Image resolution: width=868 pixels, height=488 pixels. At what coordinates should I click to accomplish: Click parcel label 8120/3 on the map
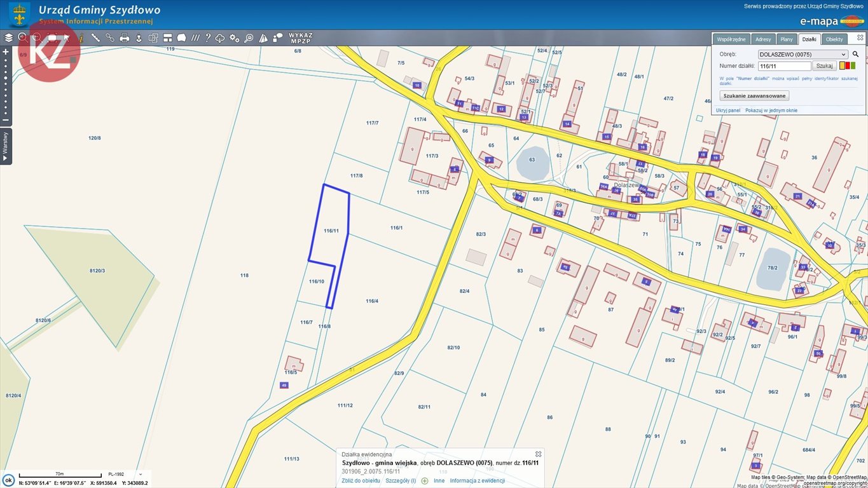[97, 271]
